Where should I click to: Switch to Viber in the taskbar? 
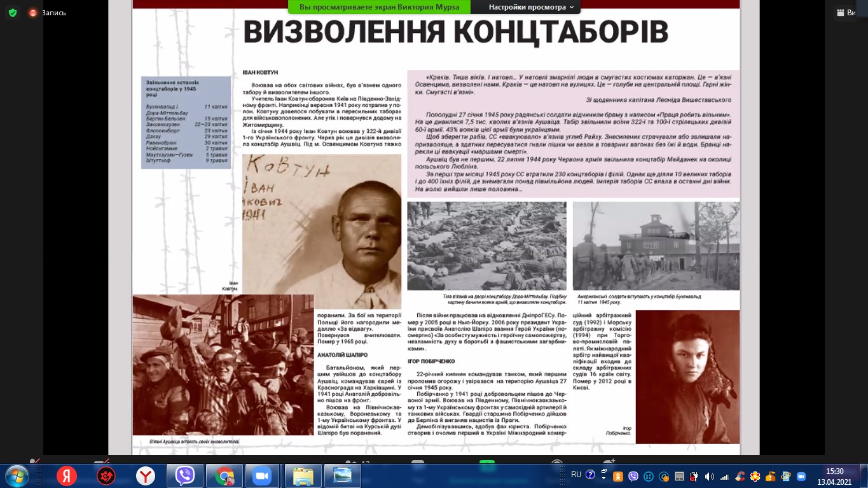[185, 476]
